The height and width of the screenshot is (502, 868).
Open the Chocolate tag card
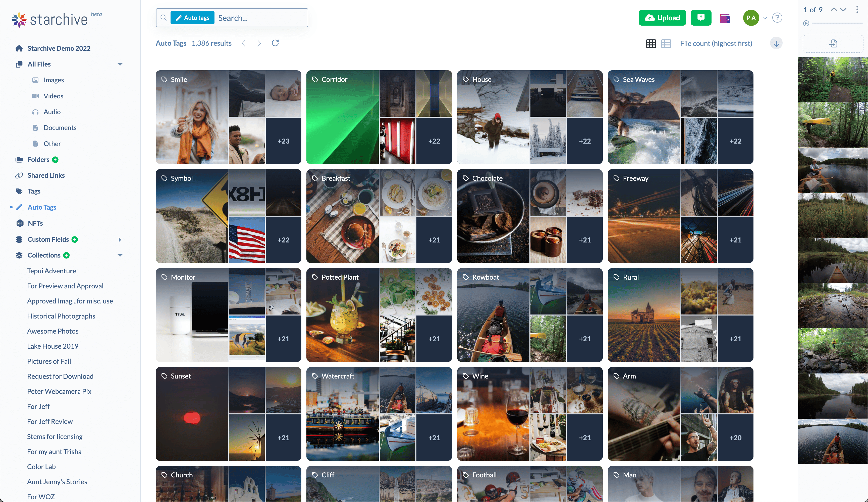click(x=529, y=216)
